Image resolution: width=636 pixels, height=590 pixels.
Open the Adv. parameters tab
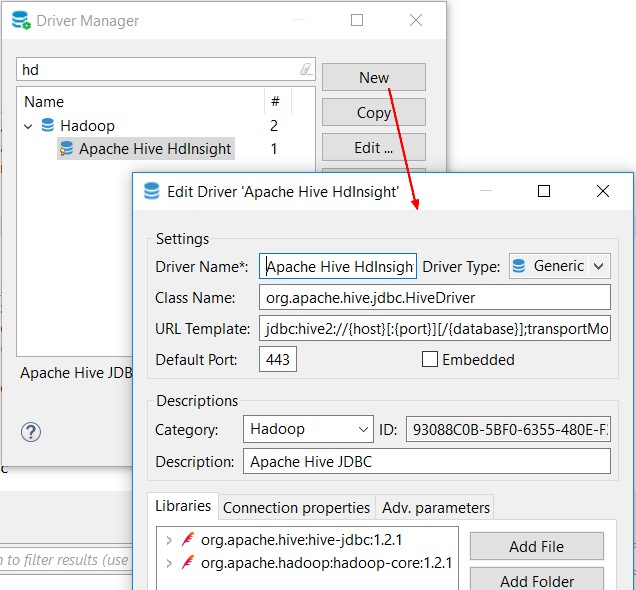click(x=435, y=508)
